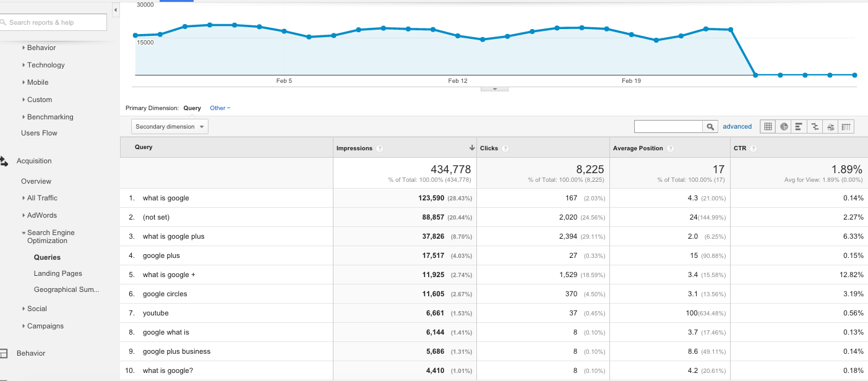Click the "google plus" query in row 4
The width and height of the screenshot is (868, 381).
pos(161,255)
